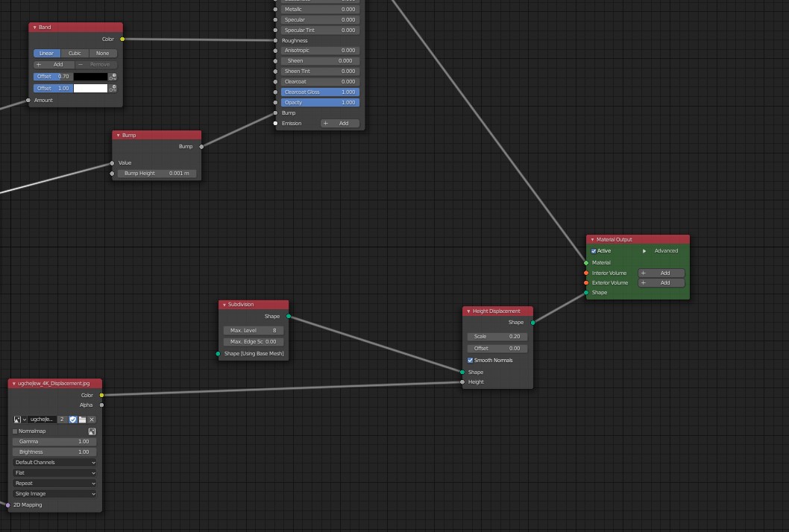Toggle Active checkbox on Material Output
Screen dimensions: 789x532
click(594, 251)
